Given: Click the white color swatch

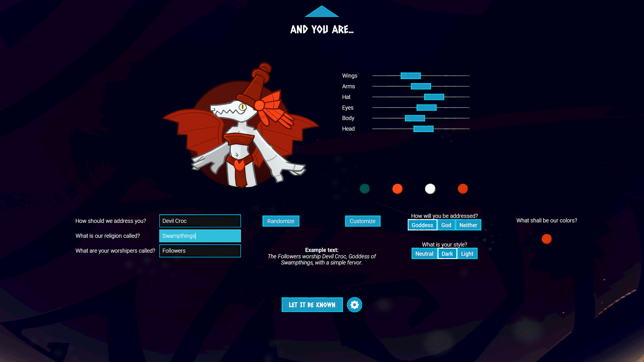Looking at the screenshot, I should coord(430,189).
